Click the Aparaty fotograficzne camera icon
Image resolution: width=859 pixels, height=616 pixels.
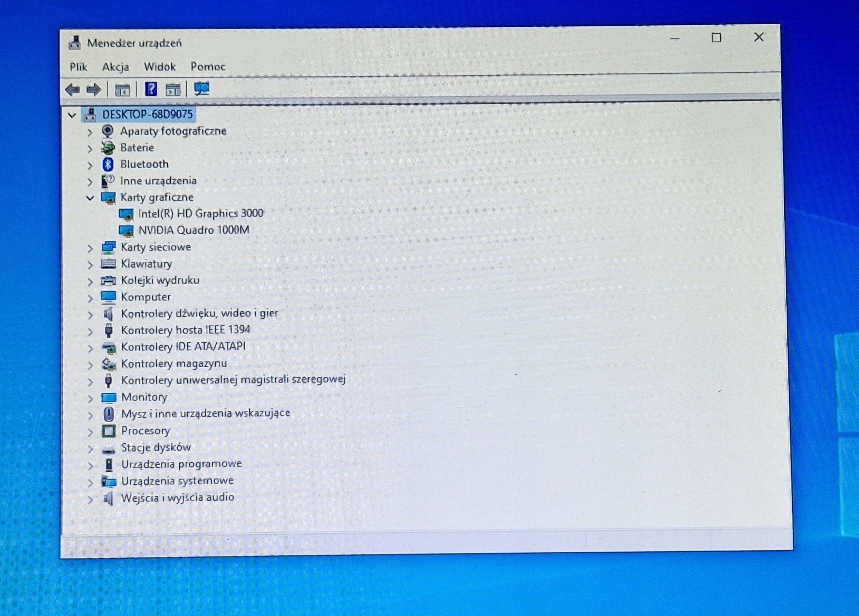pyautogui.click(x=108, y=131)
